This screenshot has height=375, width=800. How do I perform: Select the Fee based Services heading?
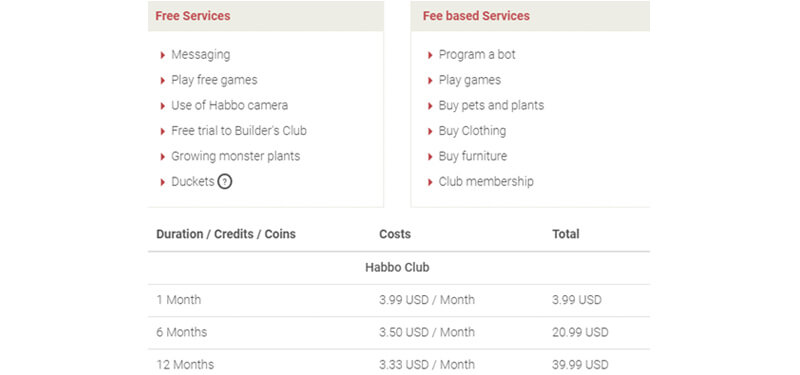point(476,16)
